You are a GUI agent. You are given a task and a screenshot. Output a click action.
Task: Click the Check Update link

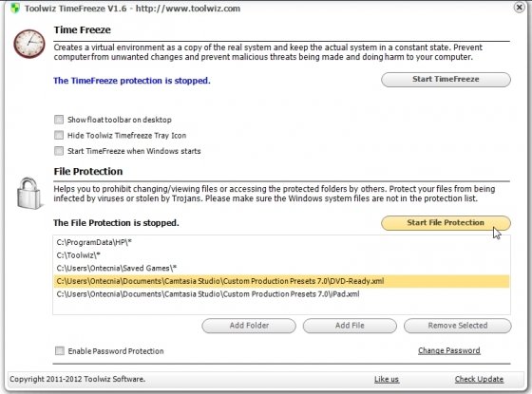pyautogui.click(x=479, y=379)
